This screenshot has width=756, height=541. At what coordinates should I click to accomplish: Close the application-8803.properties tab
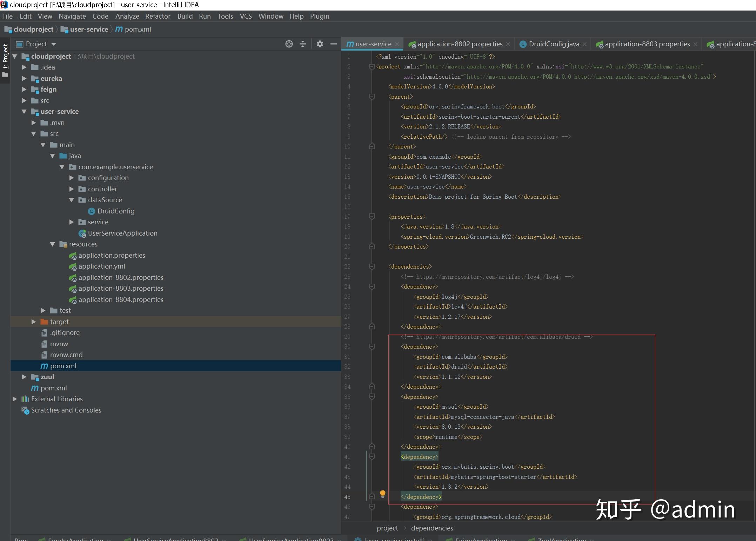[x=695, y=44]
